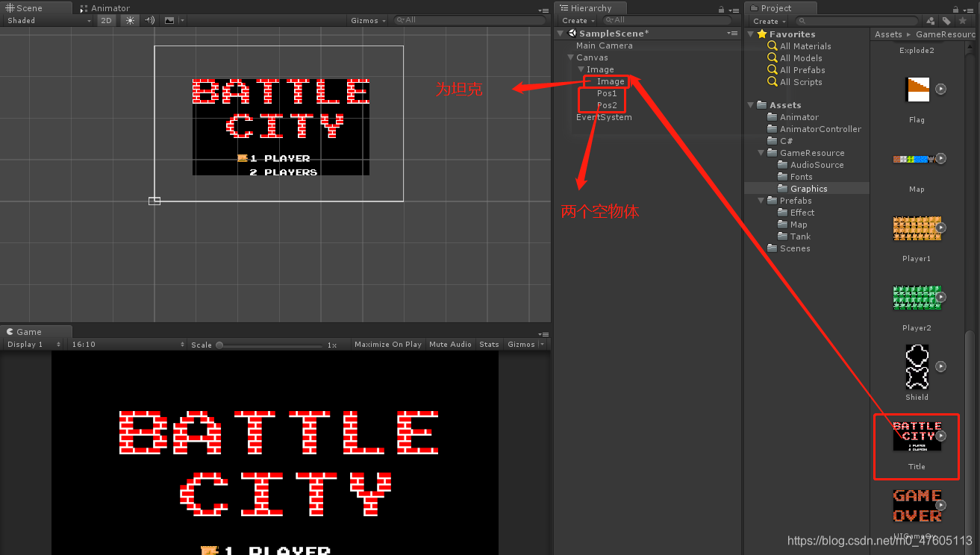Image resolution: width=980 pixels, height=555 pixels.
Task: Collapse the Assets folder tree
Action: point(752,105)
